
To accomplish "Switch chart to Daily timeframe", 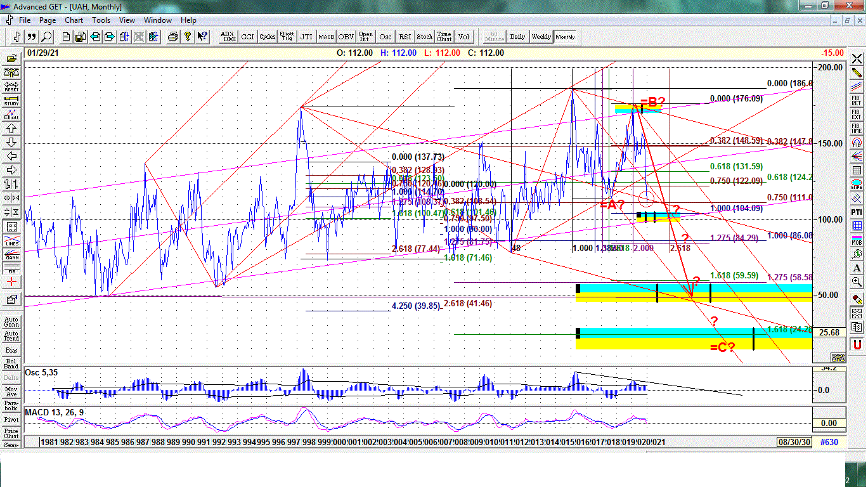I will coord(517,36).
